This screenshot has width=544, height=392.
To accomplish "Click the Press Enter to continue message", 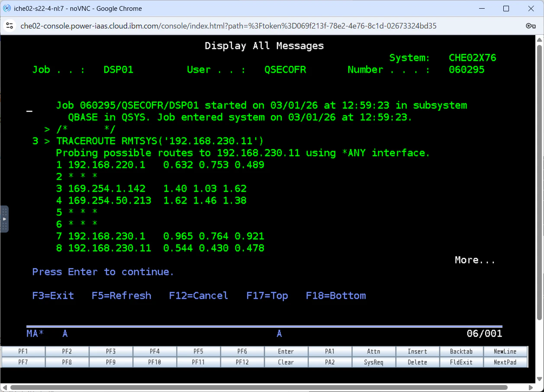I will pyautogui.click(x=103, y=272).
